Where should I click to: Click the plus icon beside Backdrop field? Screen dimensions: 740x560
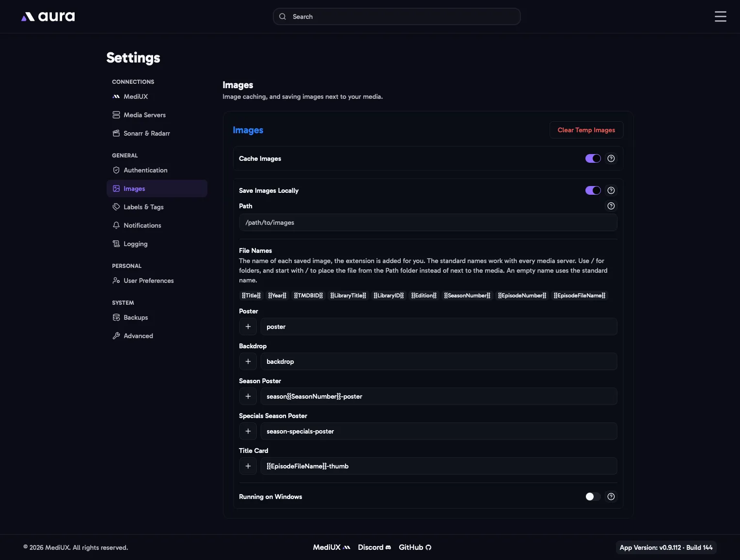coord(248,361)
